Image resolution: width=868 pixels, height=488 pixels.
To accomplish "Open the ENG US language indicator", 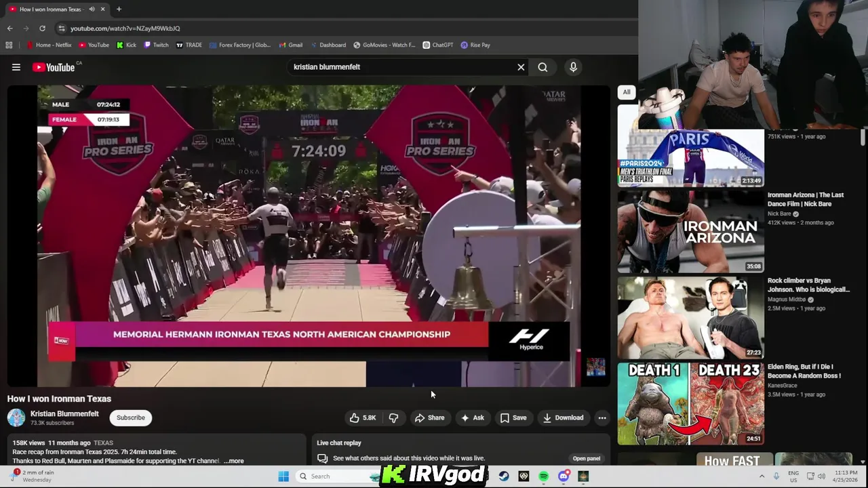I will (x=793, y=476).
